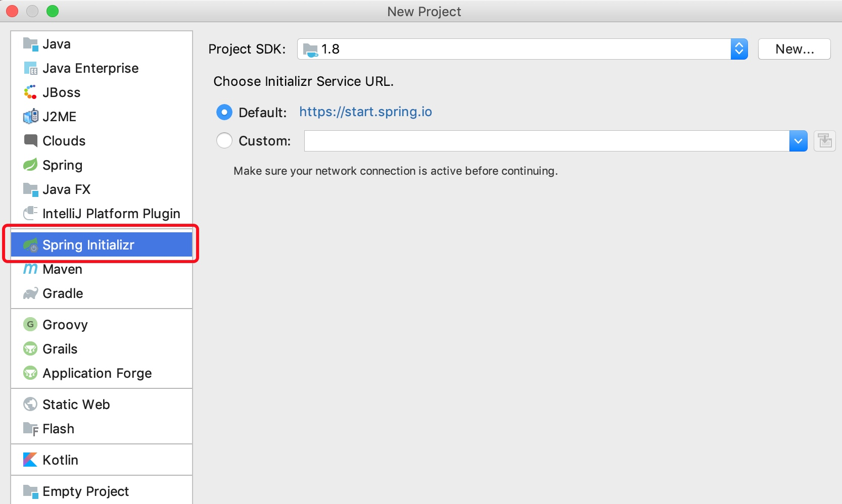Choose Java Enterprise project type

[x=102, y=68]
